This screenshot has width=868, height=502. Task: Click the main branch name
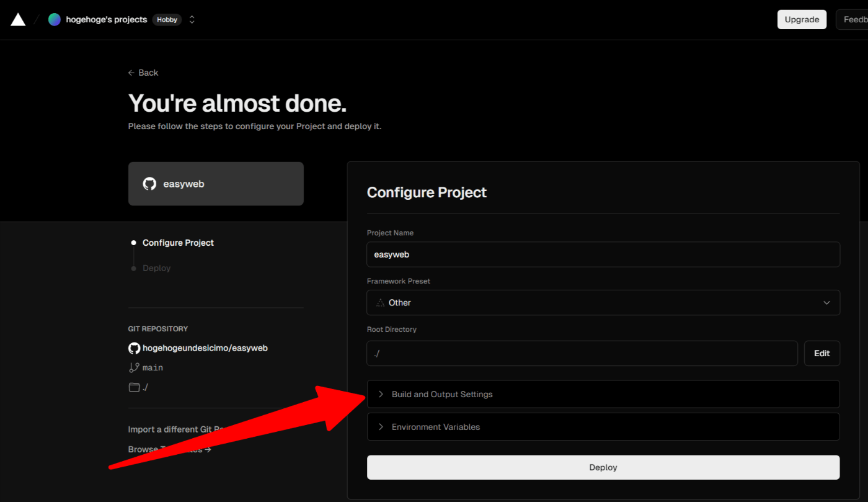coord(153,368)
